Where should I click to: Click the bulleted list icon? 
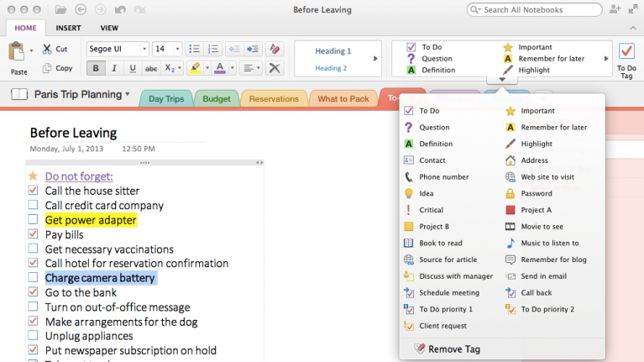[x=195, y=49]
